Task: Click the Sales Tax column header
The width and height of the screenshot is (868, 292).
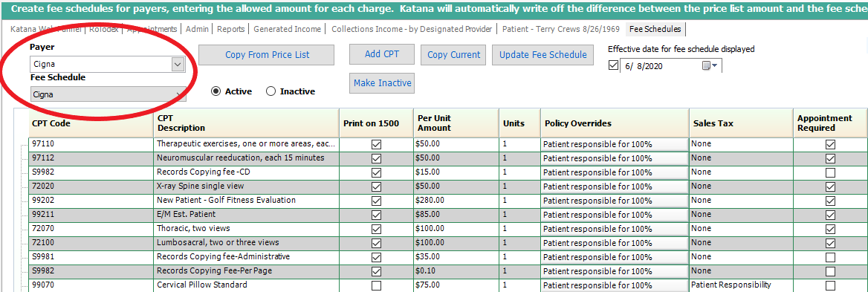Action: (741, 123)
